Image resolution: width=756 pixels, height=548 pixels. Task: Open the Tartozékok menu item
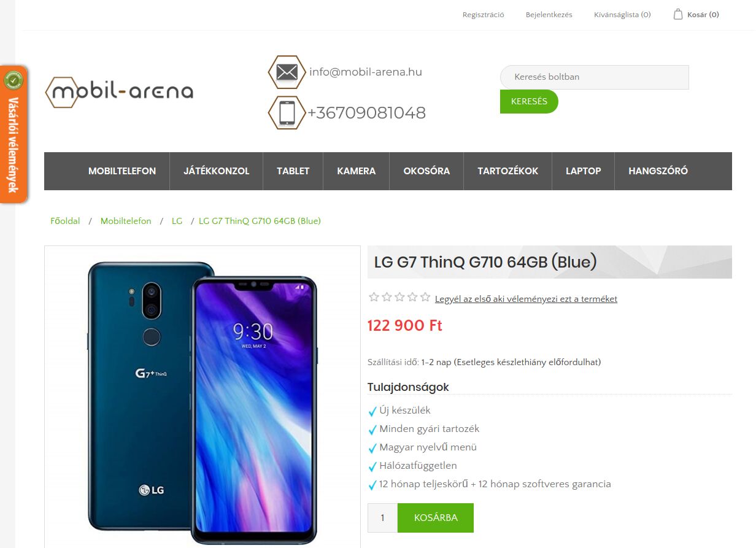coord(507,171)
